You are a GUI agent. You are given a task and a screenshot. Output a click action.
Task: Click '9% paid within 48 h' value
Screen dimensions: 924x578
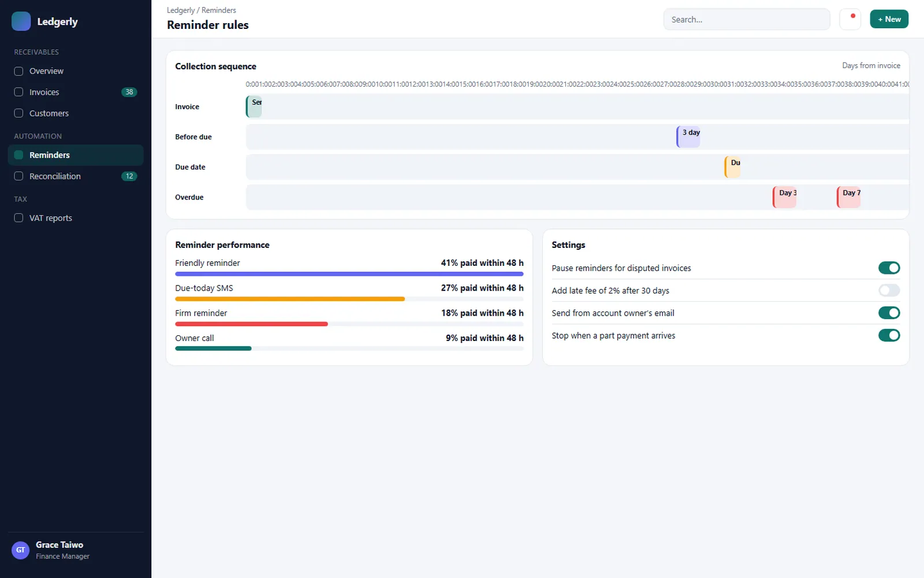pos(485,338)
